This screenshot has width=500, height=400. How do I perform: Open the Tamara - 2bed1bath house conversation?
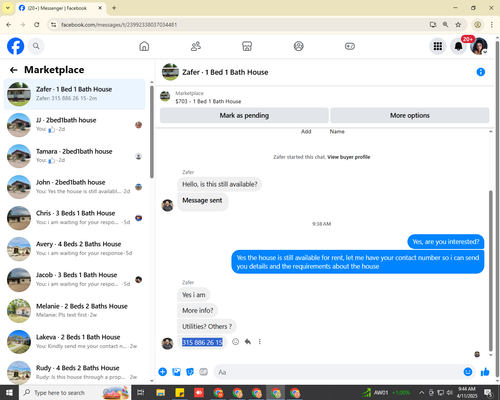pyautogui.click(x=74, y=156)
